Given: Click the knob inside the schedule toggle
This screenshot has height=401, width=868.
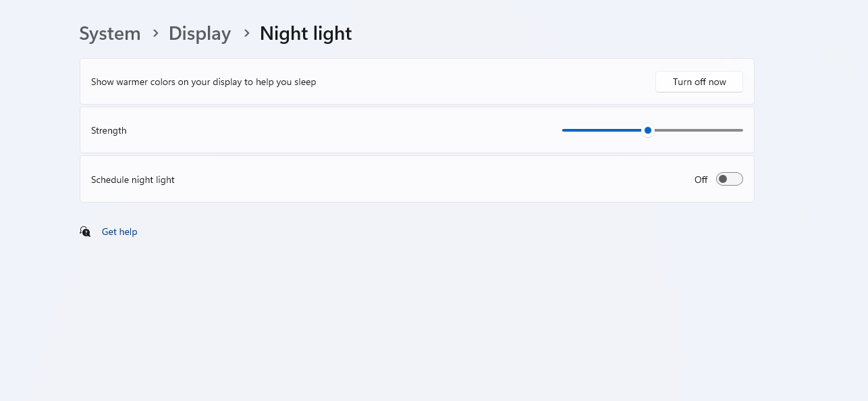Looking at the screenshot, I should pos(723,179).
